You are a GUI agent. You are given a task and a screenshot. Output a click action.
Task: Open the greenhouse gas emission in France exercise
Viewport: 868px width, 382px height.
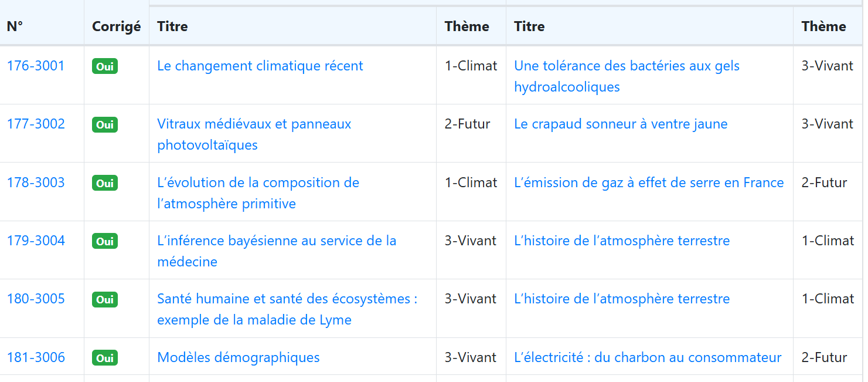(648, 183)
